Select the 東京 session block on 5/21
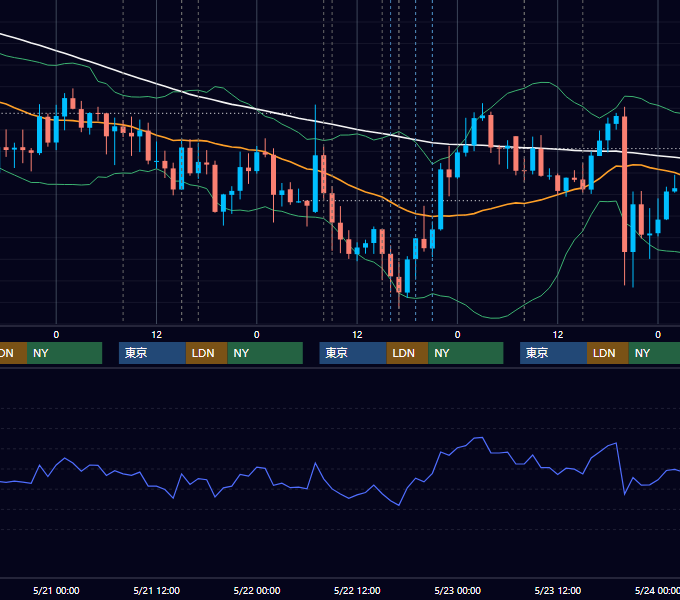Screen dimensions: 680x600 152,353
